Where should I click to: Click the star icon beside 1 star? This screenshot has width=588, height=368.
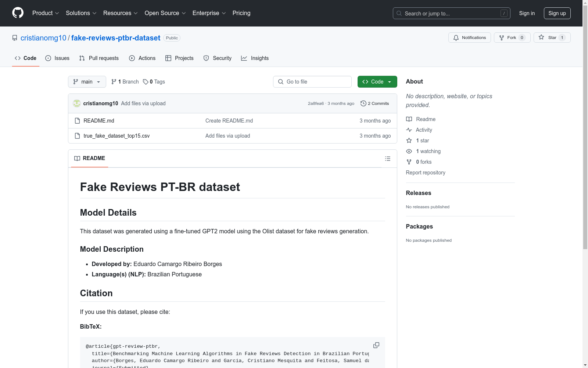pos(409,141)
